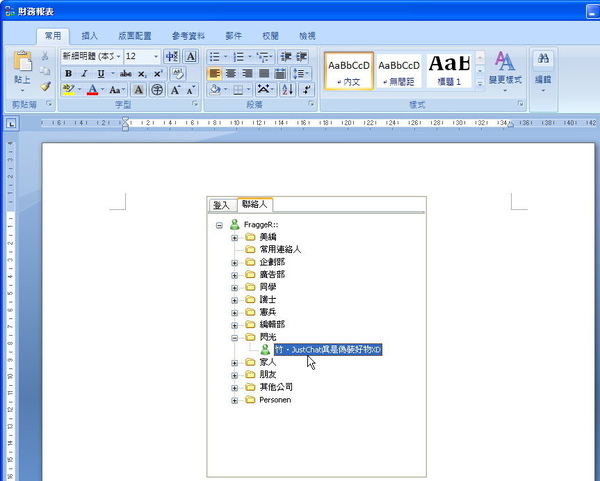Click the Clear Formatting icon

coord(178,73)
